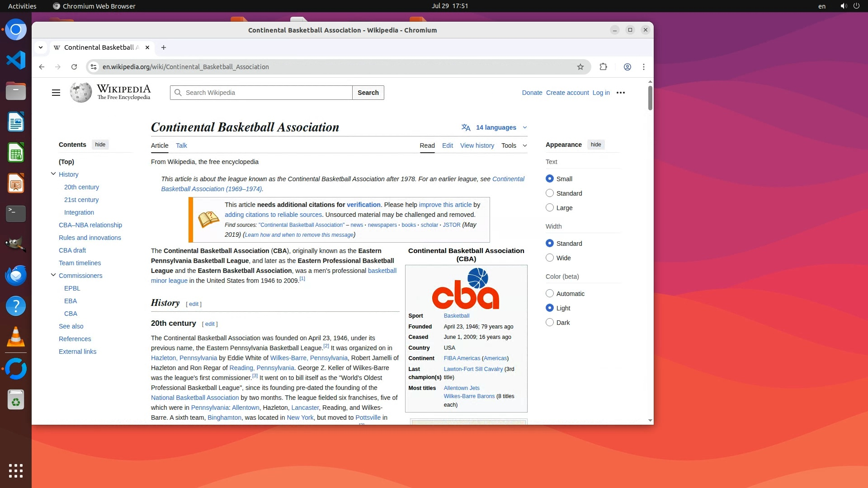
Task: Open Chromium three-dot menu
Action: [x=644, y=67]
